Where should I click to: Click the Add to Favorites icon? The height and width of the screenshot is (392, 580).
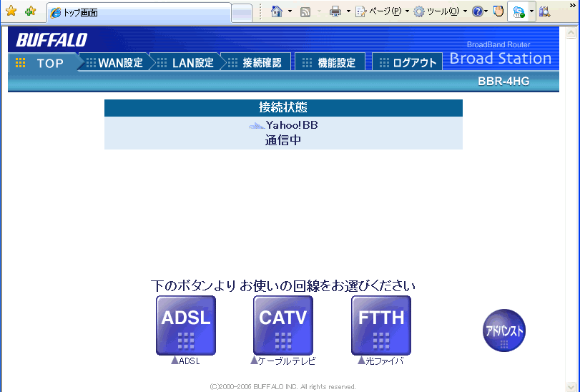(30, 11)
